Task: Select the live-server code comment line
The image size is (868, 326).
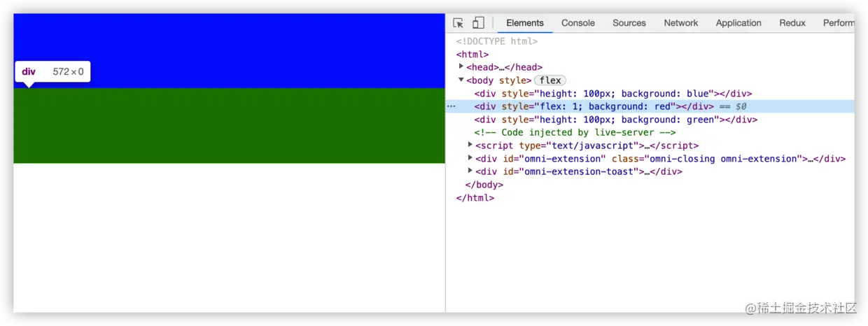Action: tap(575, 132)
